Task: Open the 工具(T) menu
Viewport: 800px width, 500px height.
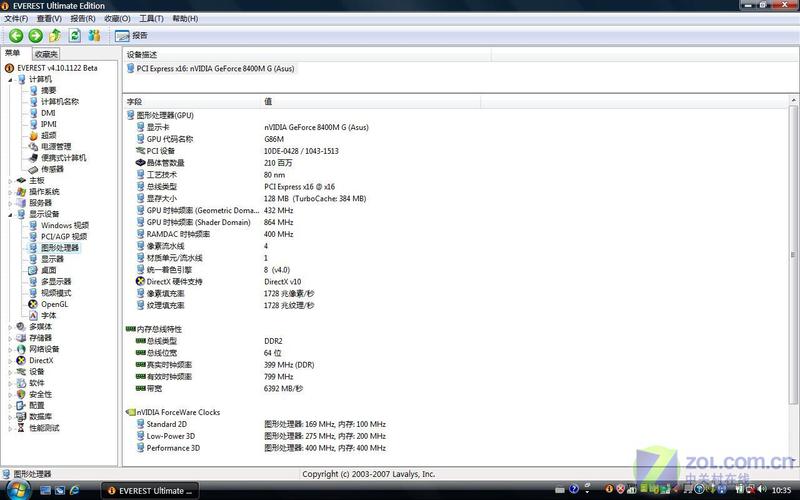Action: (152, 18)
